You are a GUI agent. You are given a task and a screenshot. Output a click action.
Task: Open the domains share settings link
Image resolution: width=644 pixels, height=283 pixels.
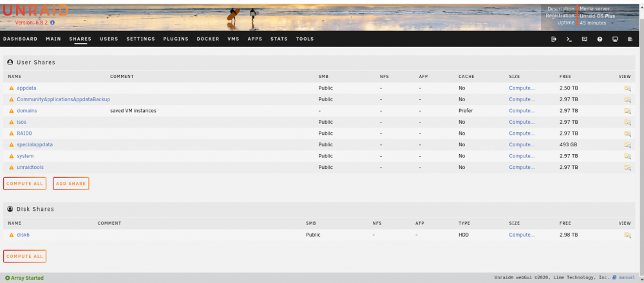point(26,111)
